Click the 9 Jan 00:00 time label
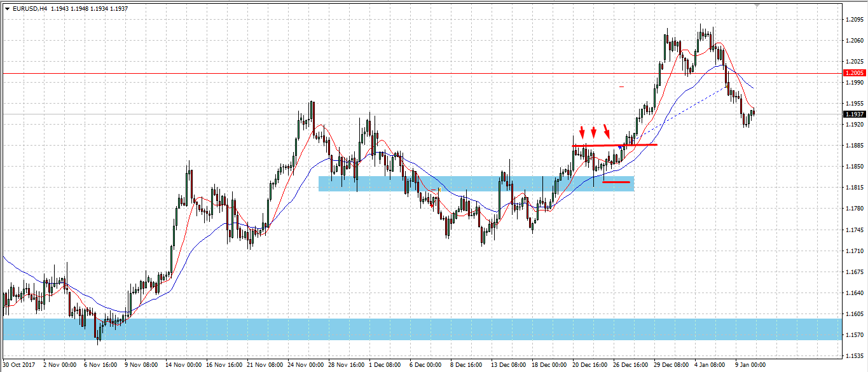 (750, 365)
